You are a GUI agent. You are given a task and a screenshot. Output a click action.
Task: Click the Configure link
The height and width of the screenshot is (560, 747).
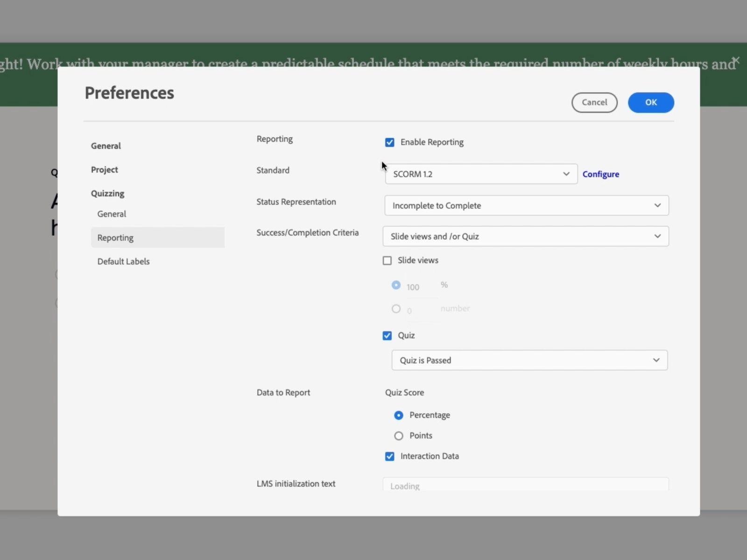click(x=600, y=174)
